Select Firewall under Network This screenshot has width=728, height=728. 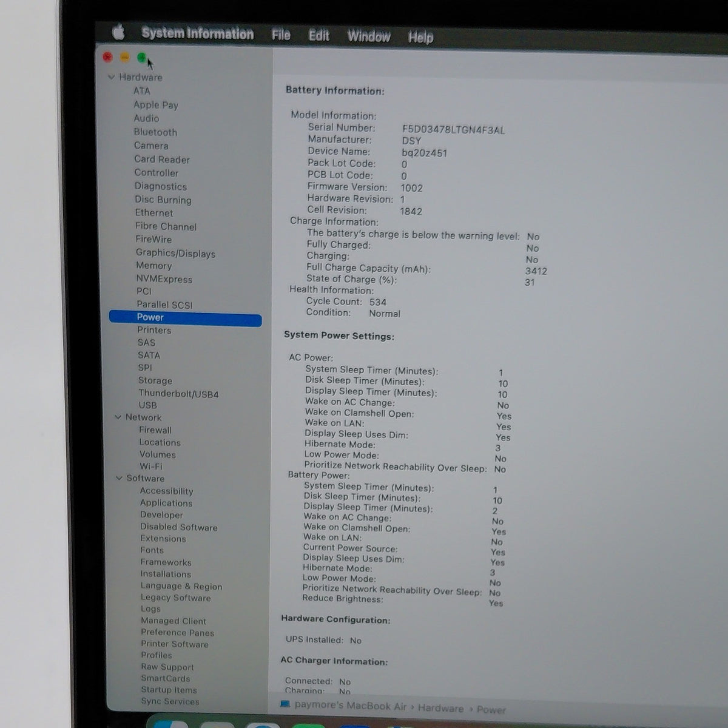click(155, 430)
